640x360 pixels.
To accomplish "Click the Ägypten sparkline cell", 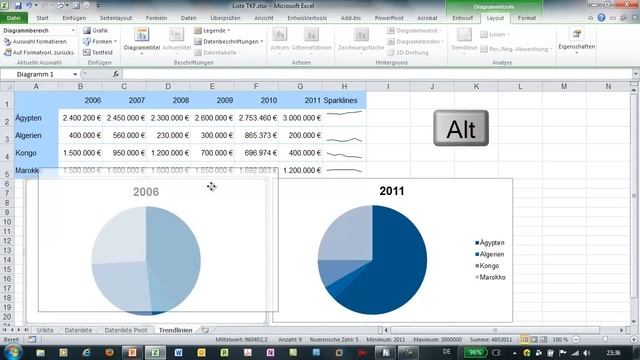I will 344,118.
